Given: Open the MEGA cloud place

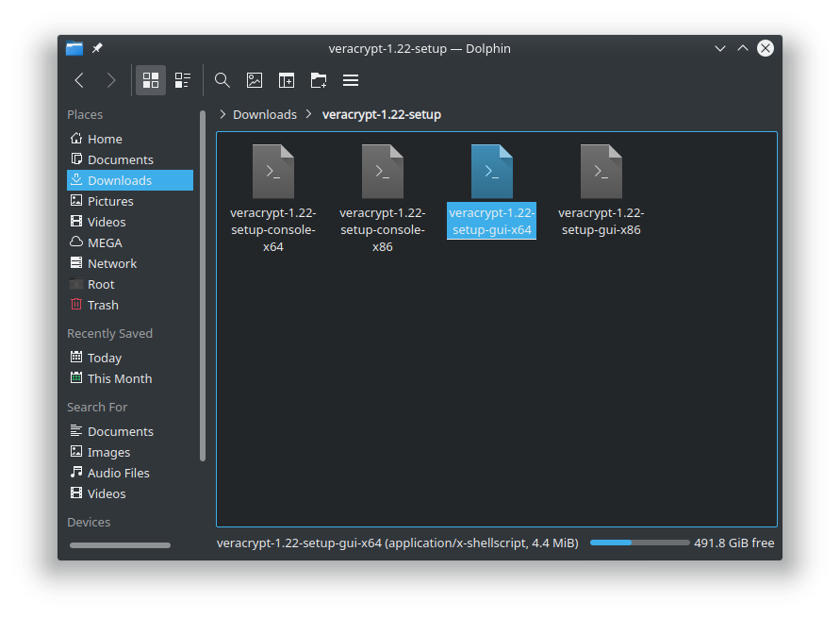Looking at the screenshot, I should tap(130, 242).
